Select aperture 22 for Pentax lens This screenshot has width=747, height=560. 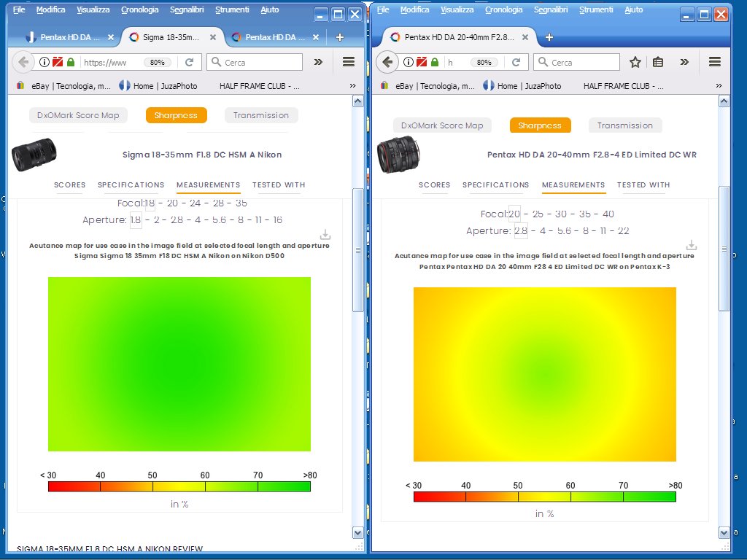point(623,231)
